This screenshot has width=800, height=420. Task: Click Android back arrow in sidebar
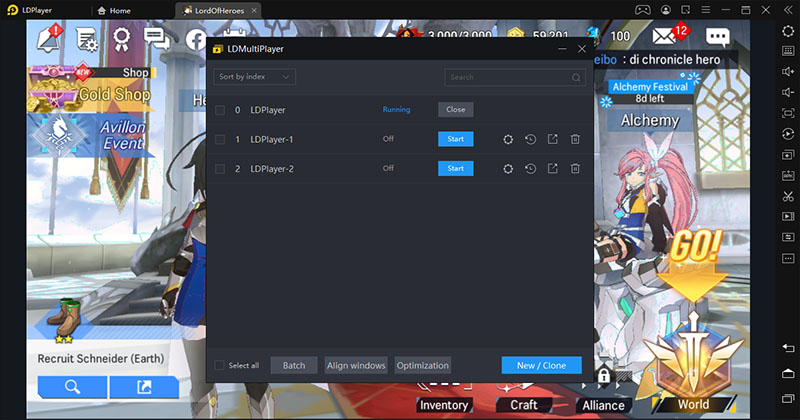click(x=788, y=348)
